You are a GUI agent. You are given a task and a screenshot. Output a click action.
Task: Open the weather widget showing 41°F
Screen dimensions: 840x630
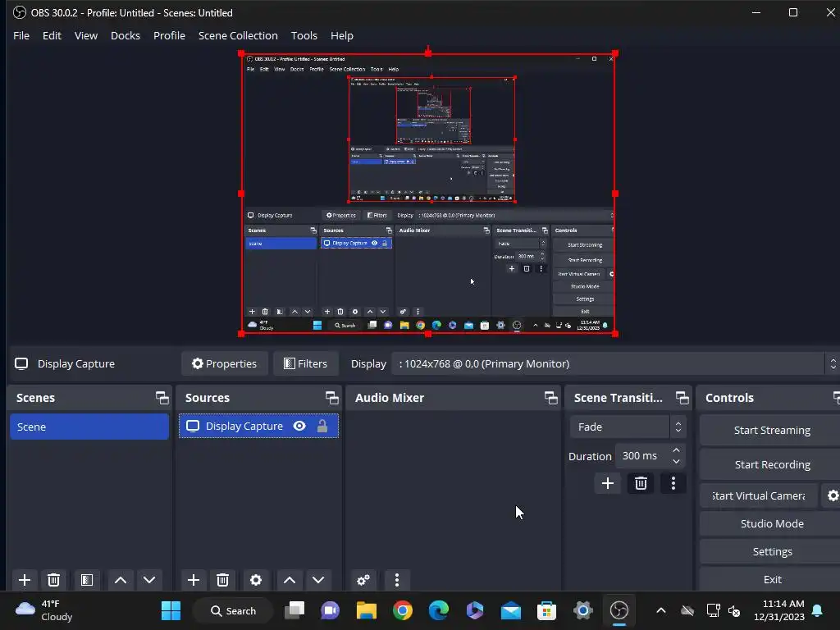(44, 610)
